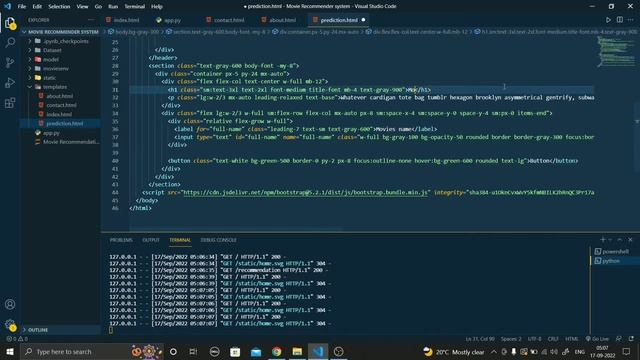Open the Search view in activity bar
Image resolution: width=640 pixels, height=360 pixels.
pyautogui.click(x=10, y=42)
